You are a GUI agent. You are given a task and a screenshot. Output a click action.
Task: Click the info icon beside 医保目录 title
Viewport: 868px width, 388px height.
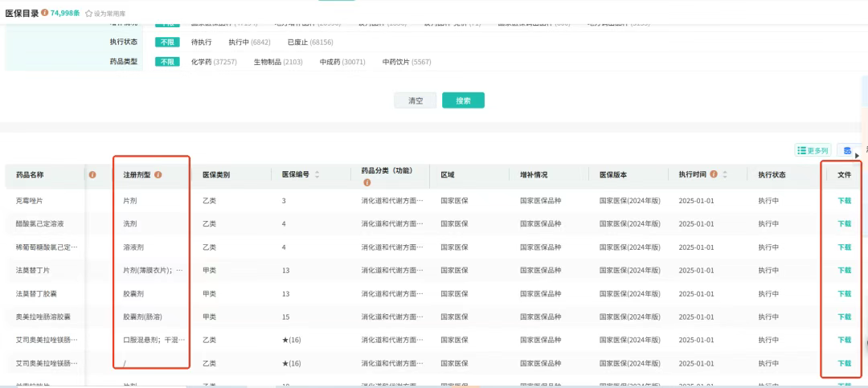click(44, 13)
